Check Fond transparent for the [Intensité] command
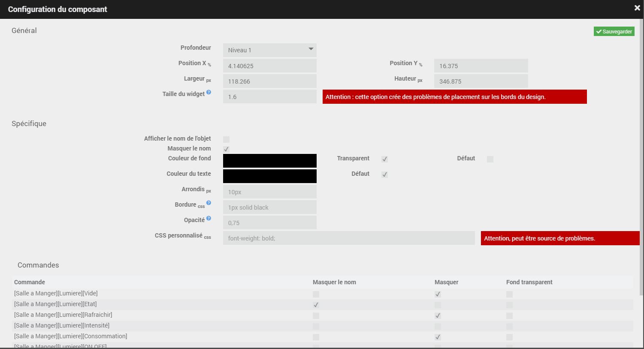Image resolution: width=644 pixels, height=349 pixels. click(x=509, y=326)
